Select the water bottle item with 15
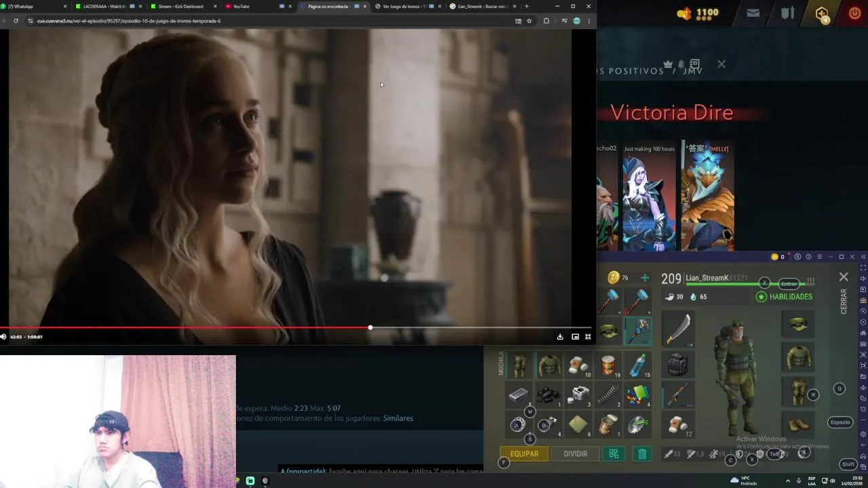This screenshot has width=868, height=488. (x=638, y=365)
